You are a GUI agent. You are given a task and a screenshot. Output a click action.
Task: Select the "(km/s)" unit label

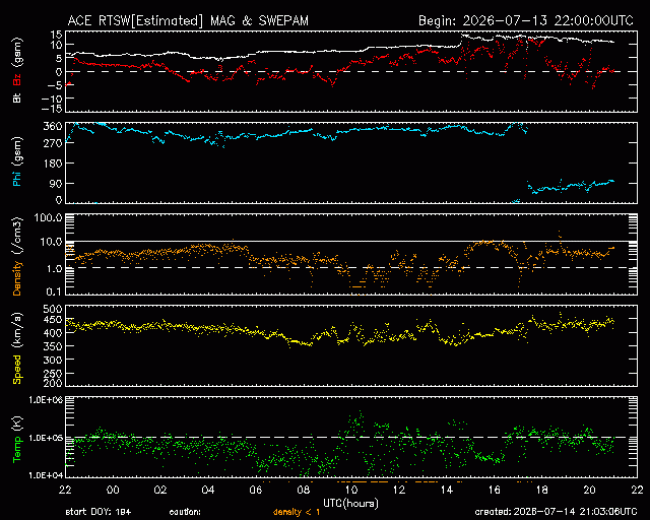coord(17,331)
